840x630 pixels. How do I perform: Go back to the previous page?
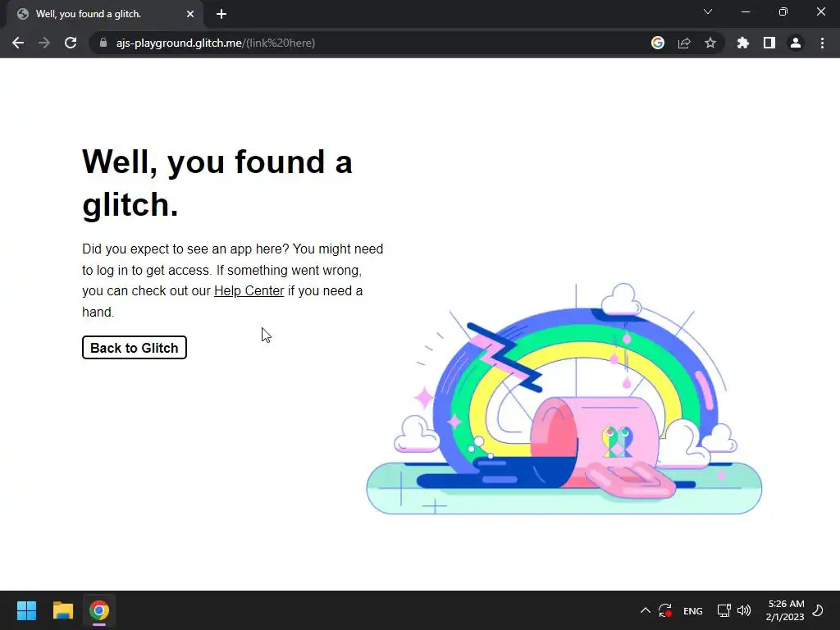(18, 43)
